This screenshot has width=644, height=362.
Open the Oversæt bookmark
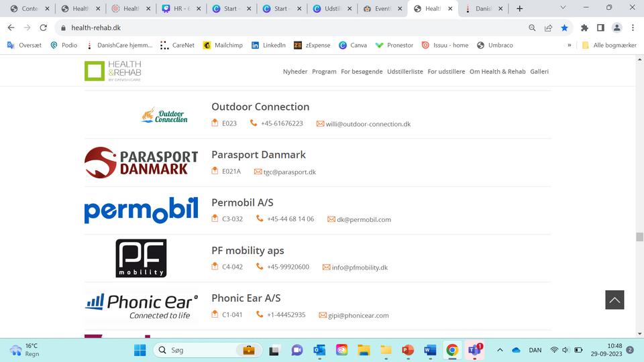pos(24,45)
